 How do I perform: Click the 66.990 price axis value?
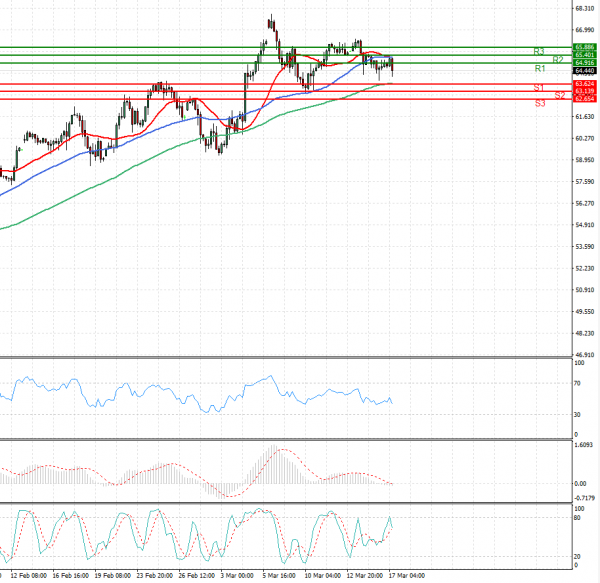click(x=585, y=30)
